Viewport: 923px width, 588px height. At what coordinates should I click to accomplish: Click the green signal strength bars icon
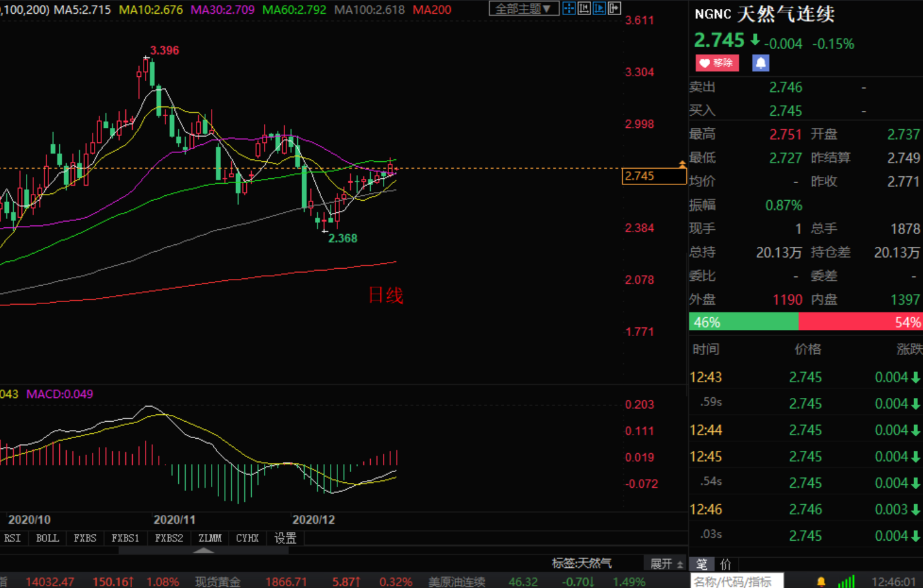pos(846,581)
